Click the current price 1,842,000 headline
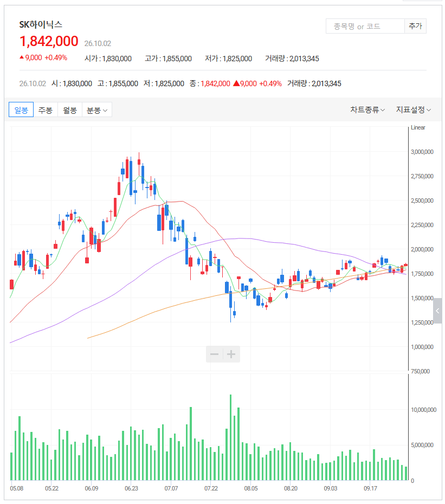 [x=49, y=41]
